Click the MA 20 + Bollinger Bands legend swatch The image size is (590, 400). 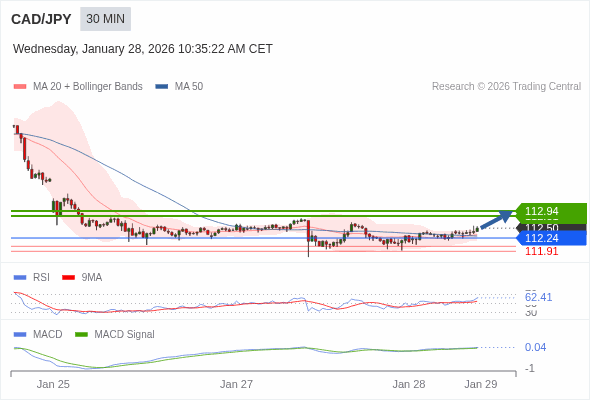pos(20,87)
